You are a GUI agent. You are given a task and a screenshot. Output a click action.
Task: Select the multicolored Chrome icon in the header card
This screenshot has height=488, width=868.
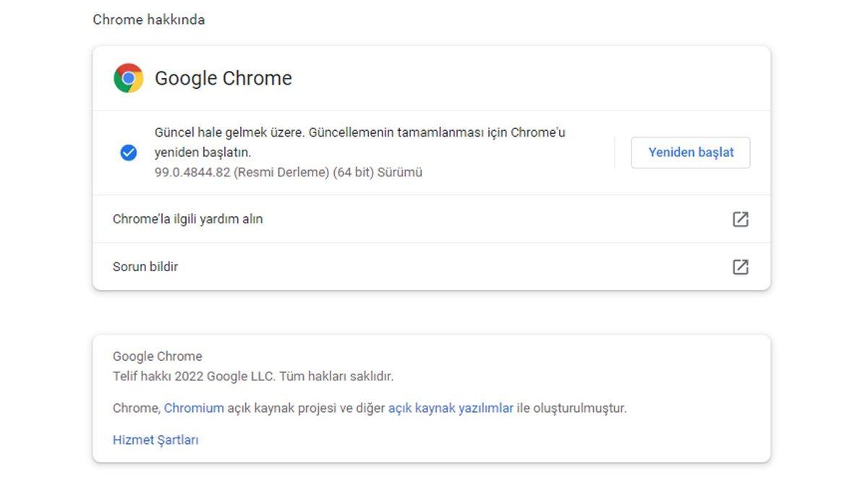tap(127, 77)
